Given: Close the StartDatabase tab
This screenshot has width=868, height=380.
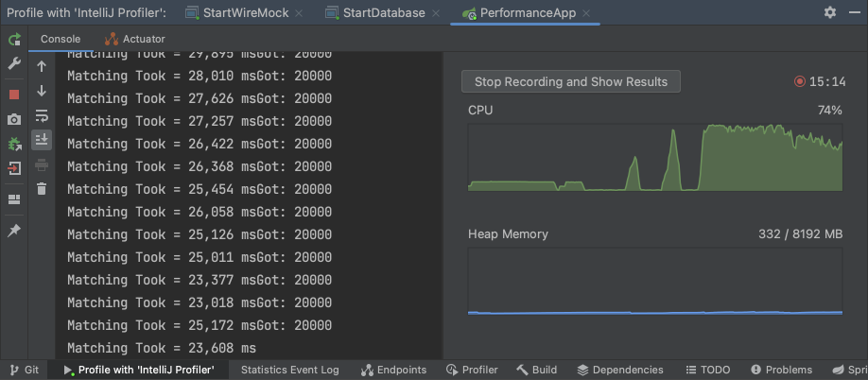Looking at the screenshot, I should (436, 12).
